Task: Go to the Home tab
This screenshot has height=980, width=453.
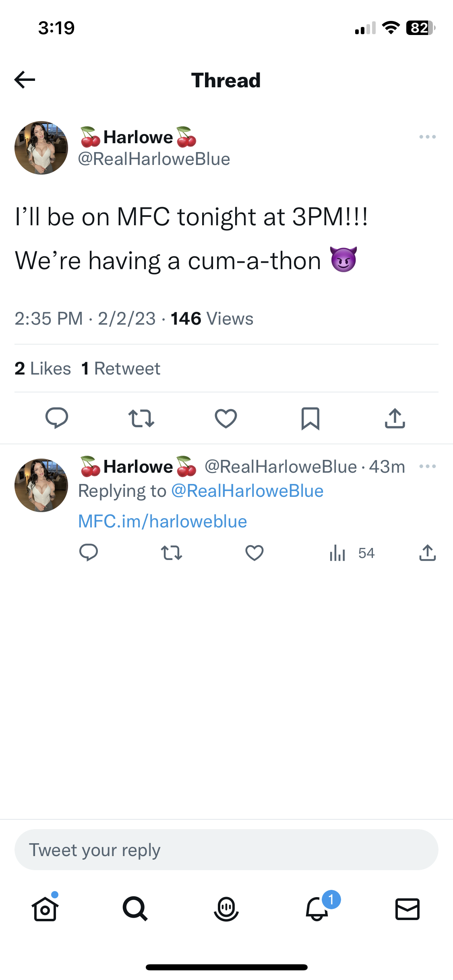Action: 45,909
